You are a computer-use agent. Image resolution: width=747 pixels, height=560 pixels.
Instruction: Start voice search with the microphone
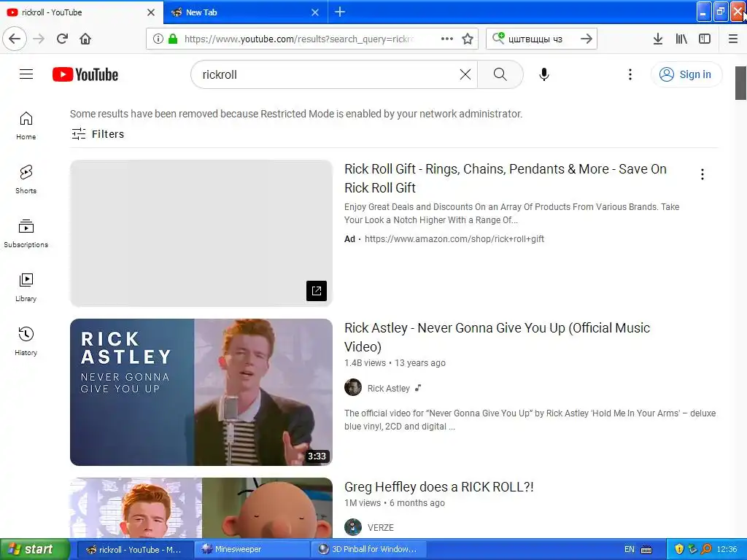pyautogui.click(x=544, y=74)
